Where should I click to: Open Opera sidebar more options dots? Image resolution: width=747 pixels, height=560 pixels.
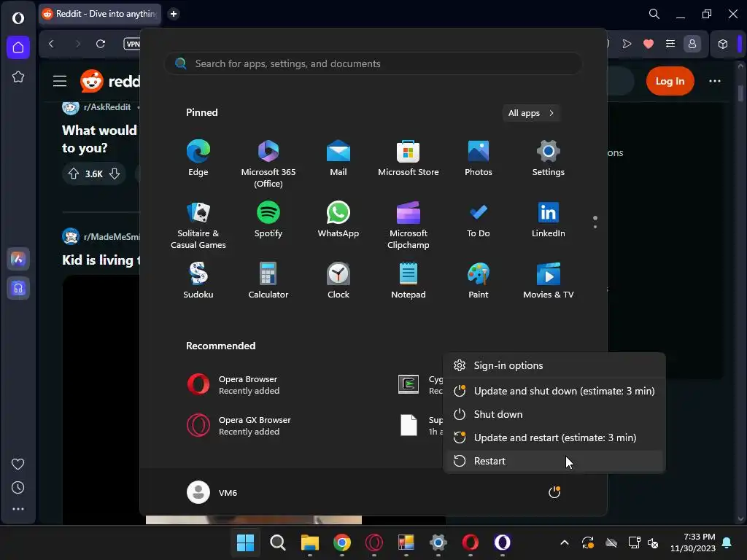(x=18, y=509)
